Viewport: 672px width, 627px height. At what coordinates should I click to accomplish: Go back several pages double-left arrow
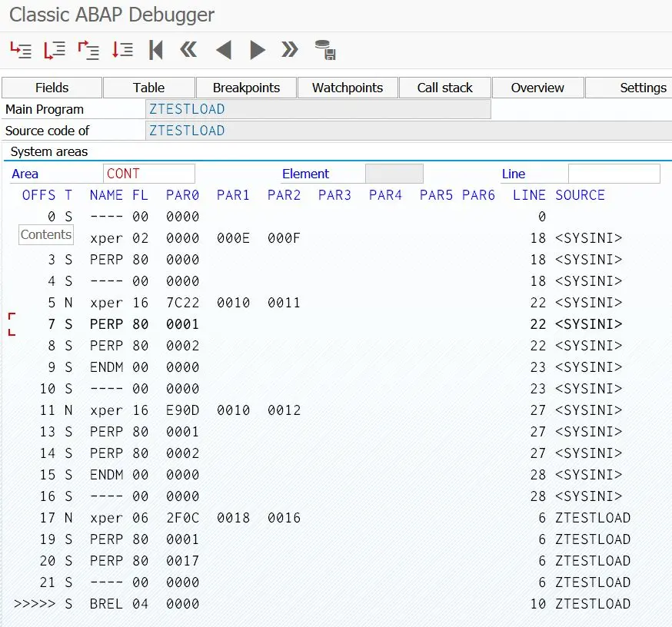pos(188,50)
